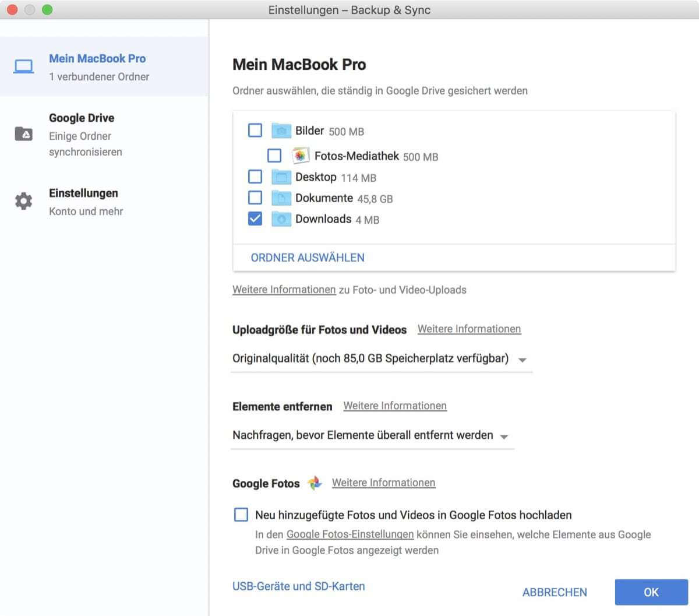This screenshot has width=699, height=616.
Task: Enable uploading new photos to Google Fotos
Action: coord(241,515)
